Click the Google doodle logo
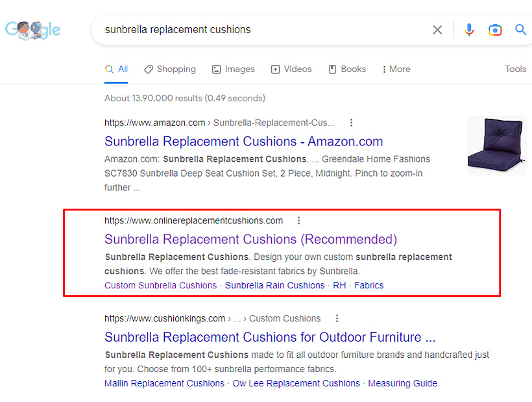Image resolution: width=532 pixels, height=402 pixels. tap(32, 30)
